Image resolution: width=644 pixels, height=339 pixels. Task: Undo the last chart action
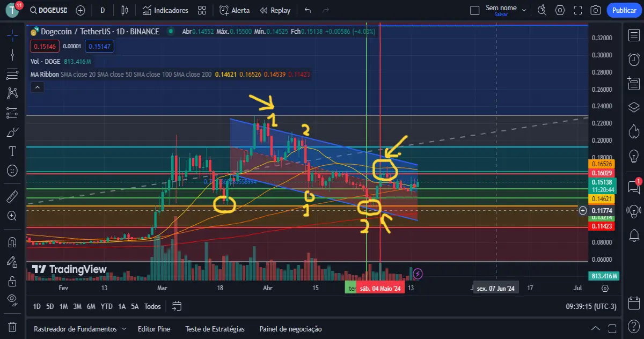308,10
